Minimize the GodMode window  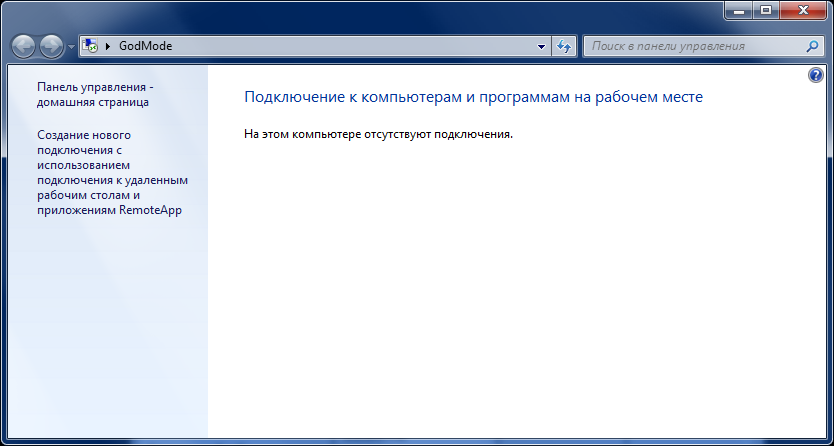pos(738,10)
